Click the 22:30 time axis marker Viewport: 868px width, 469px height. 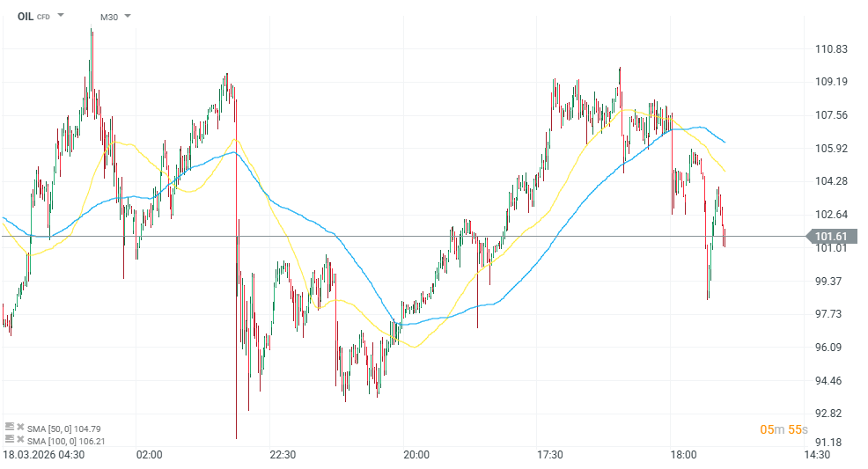(x=283, y=455)
